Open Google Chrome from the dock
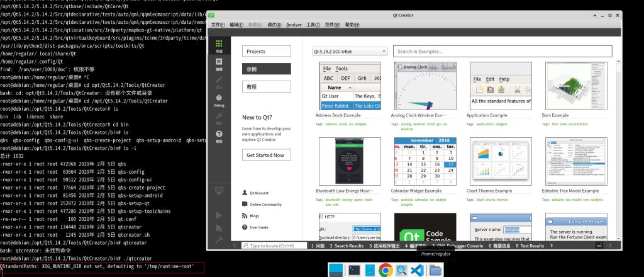Viewport: 644px width, 277px height. tap(386, 270)
